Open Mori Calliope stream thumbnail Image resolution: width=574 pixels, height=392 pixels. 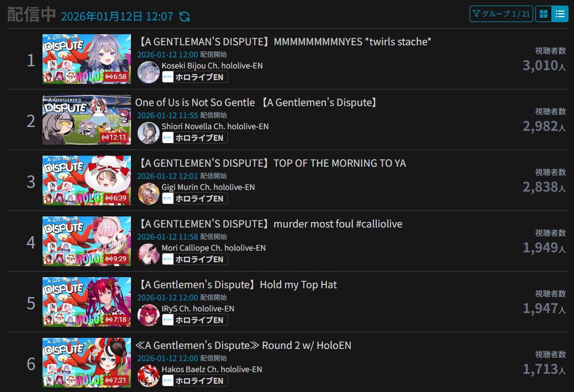(x=87, y=241)
